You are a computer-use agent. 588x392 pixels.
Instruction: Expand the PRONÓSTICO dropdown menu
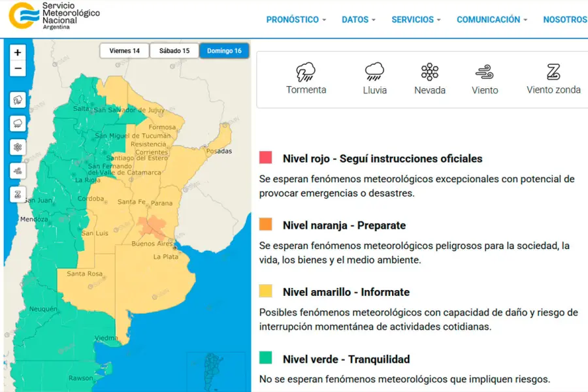(x=296, y=20)
